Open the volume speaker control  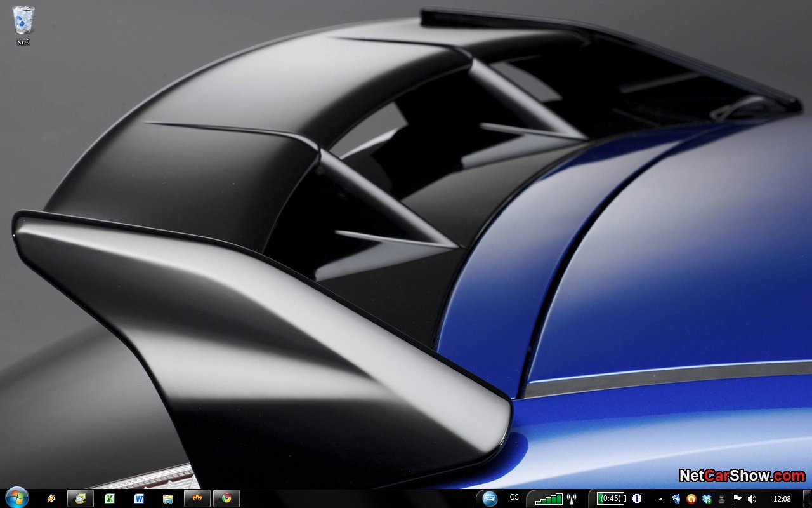tap(752, 499)
